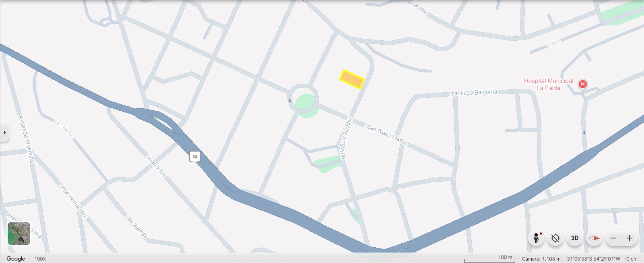
Task: Click the coordinates readout in status bar
Action: (594, 259)
